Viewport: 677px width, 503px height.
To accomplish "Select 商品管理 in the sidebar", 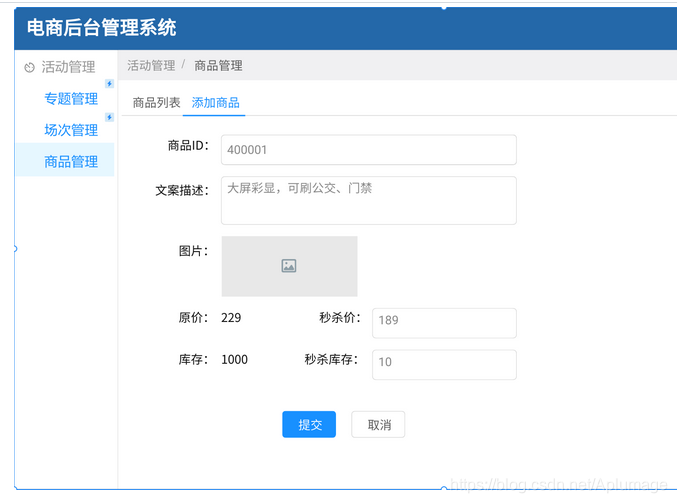I will click(x=65, y=160).
